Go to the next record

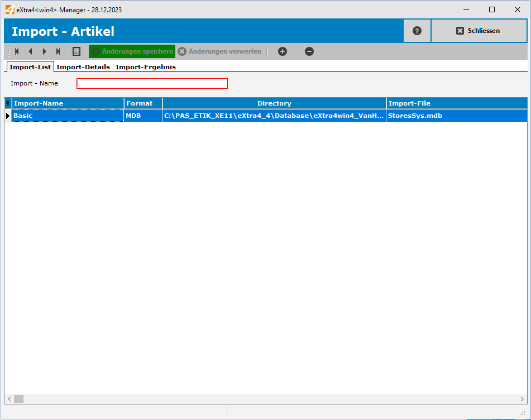pyautogui.click(x=44, y=51)
